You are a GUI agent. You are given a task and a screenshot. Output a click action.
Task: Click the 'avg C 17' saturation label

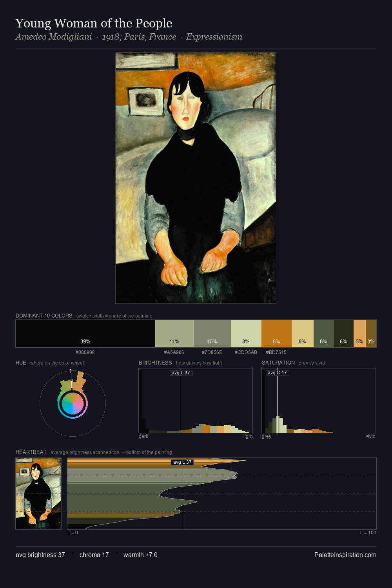coord(277,373)
